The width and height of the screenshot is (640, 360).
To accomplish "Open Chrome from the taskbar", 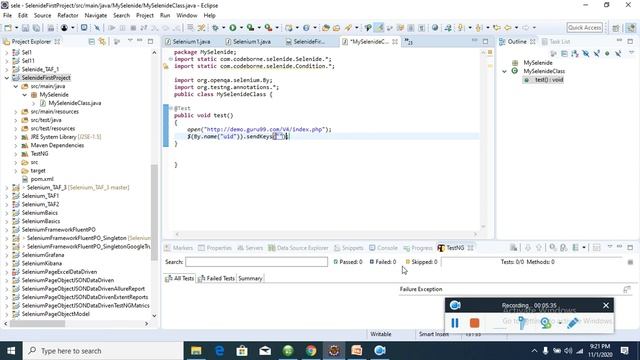I will pyautogui.click(x=311, y=351).
